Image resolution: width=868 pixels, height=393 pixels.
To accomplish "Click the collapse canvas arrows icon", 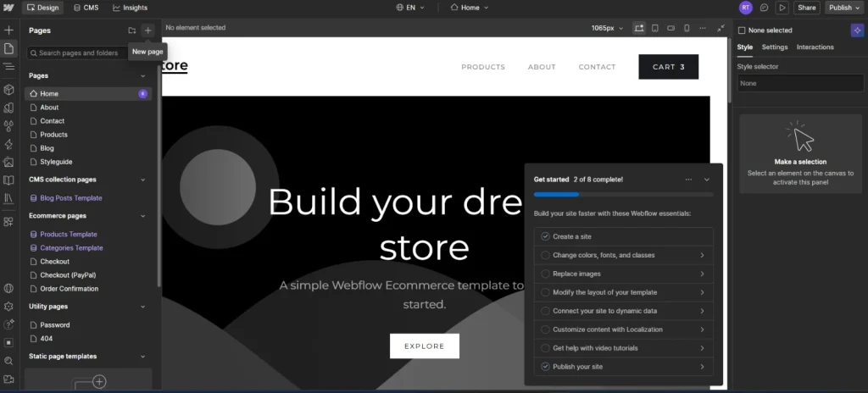I will pos(721,28).
